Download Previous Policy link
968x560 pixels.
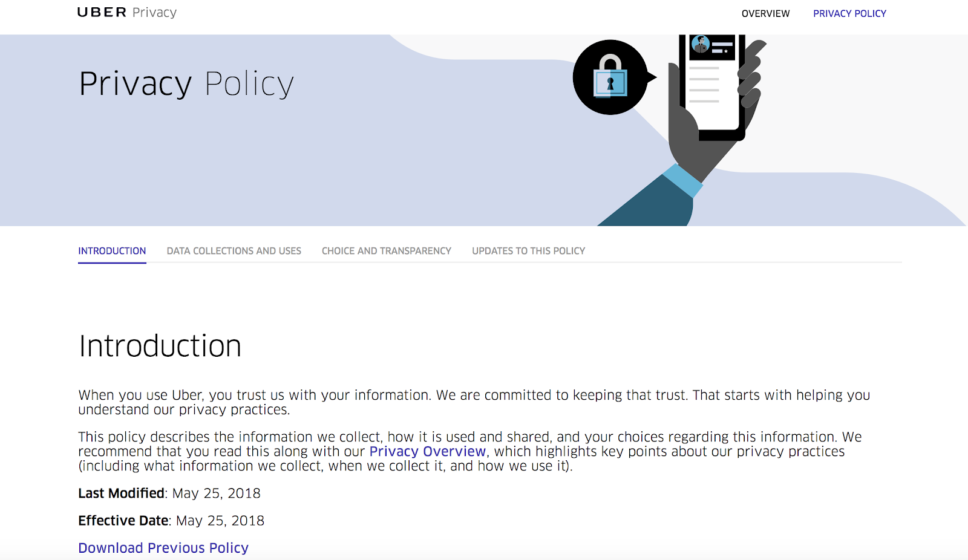click(x=163, y=548)
